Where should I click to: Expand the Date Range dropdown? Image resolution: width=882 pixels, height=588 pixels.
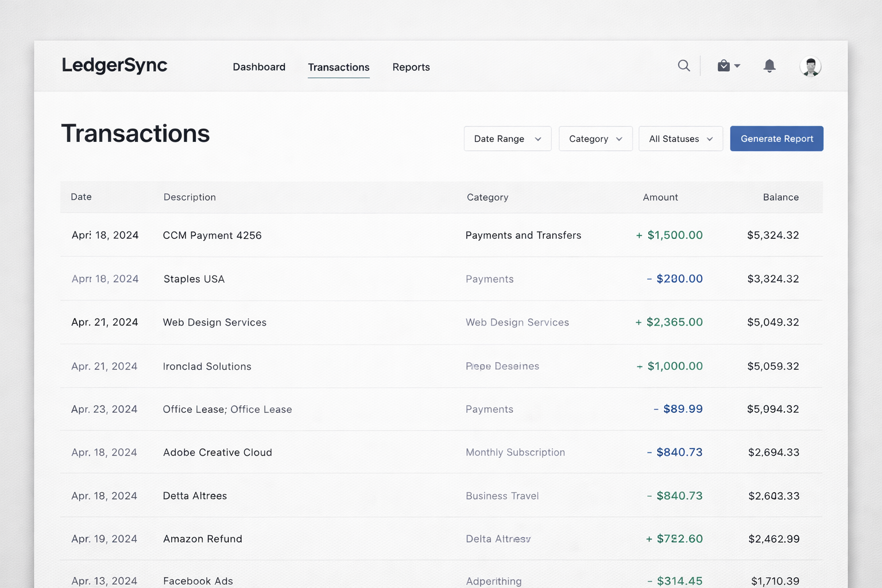click(x=507, y=139)
